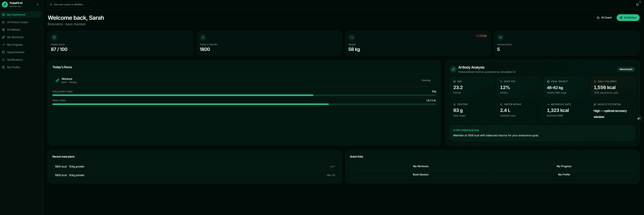Click the AI Coach button
The height and width of the screenshot is (215, 644).
click(x=604, y=18)
